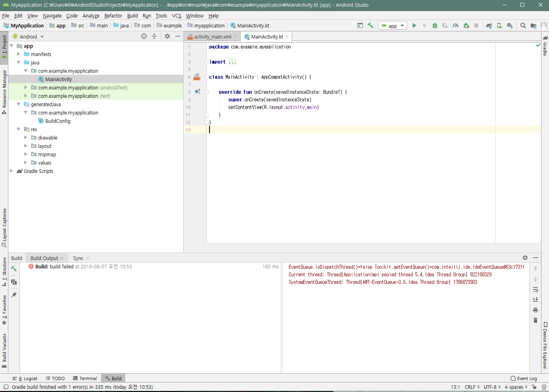Click the scroll to end icon in build output

(535, 300)
